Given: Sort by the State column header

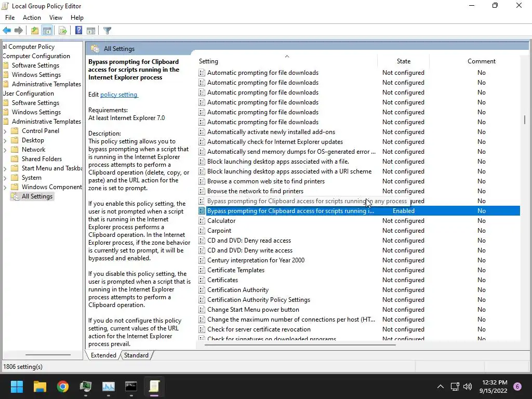Looking at the screenshot, I should (403, 61).
